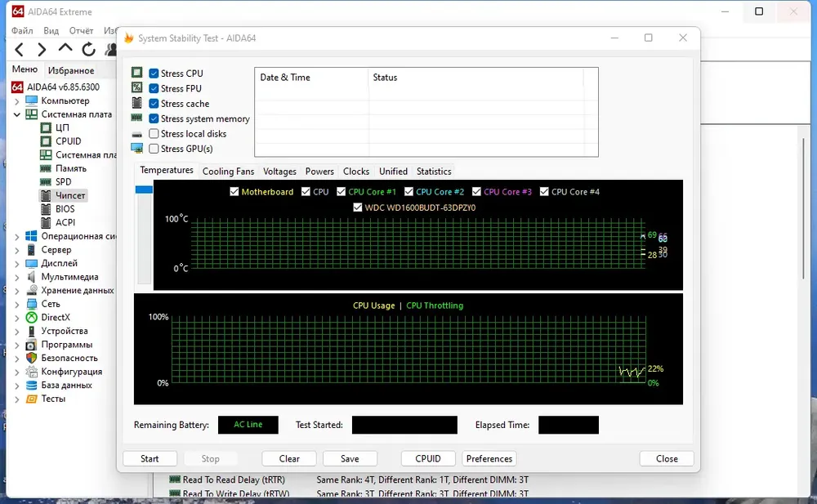
Task: Switch to the Cooling Fans tab
Action: click(x=228, y=172)
